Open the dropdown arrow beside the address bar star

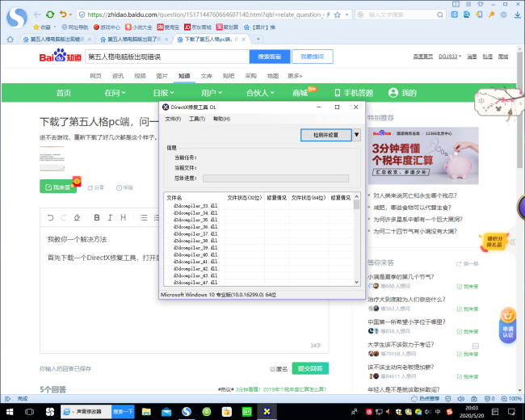click(x=346, y=15)
